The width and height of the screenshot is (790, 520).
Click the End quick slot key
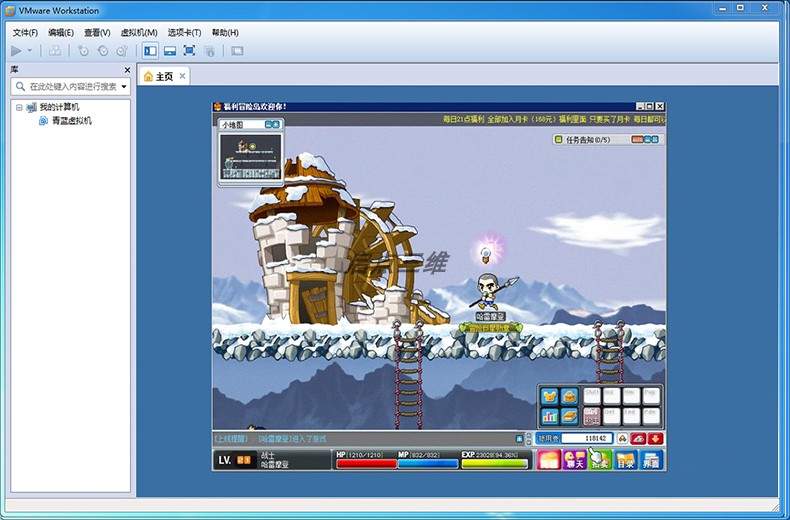(x=631, y=416)
